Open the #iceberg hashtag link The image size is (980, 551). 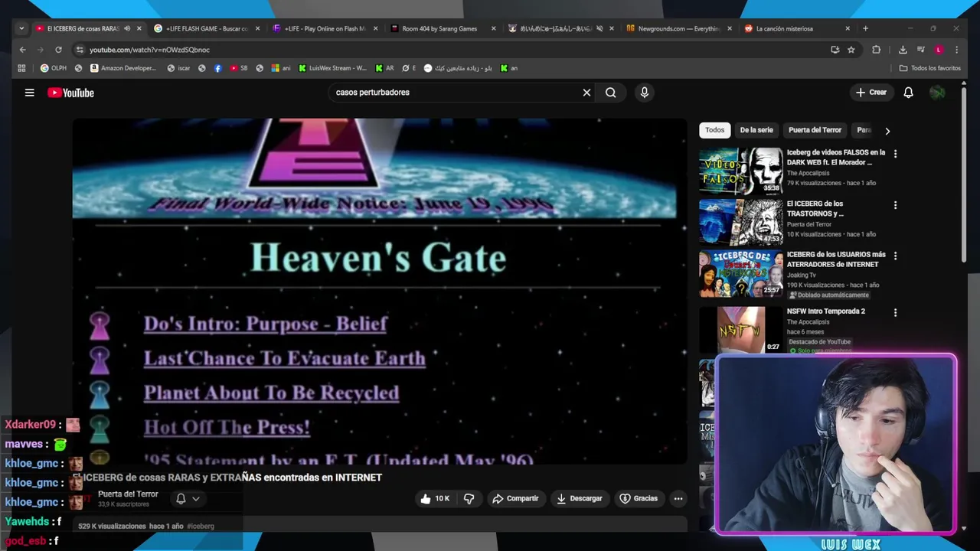pyautogui.click(x=201, y=527)
